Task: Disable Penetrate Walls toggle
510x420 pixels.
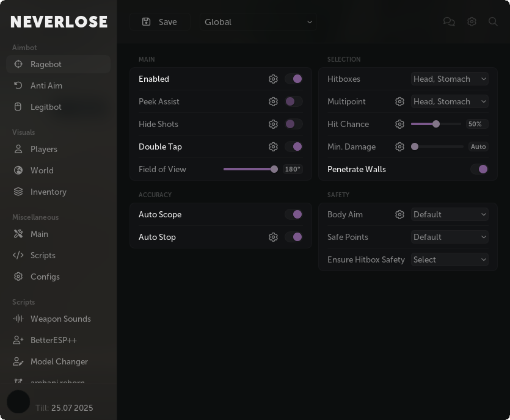Action: (x=479, y=169)
